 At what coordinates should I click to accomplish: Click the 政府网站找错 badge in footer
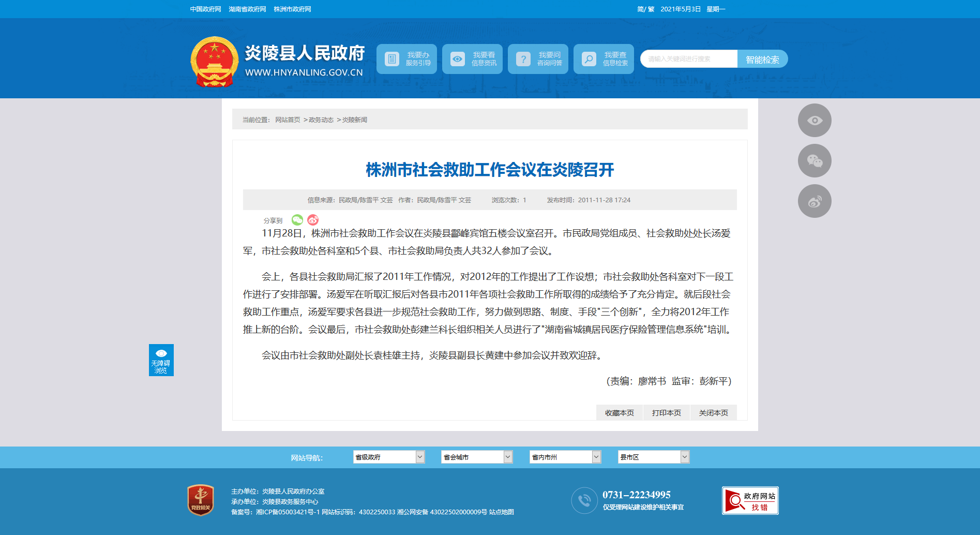tap(750, 501)
